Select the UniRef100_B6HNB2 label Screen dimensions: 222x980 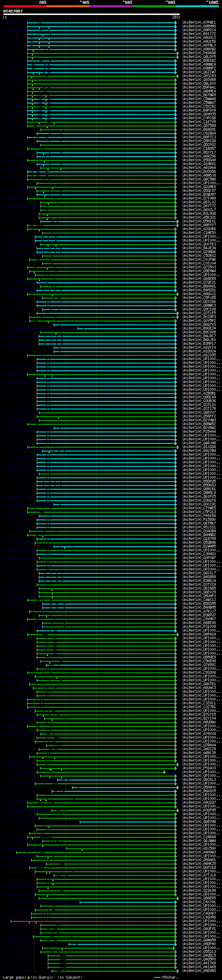click(199, 535)
